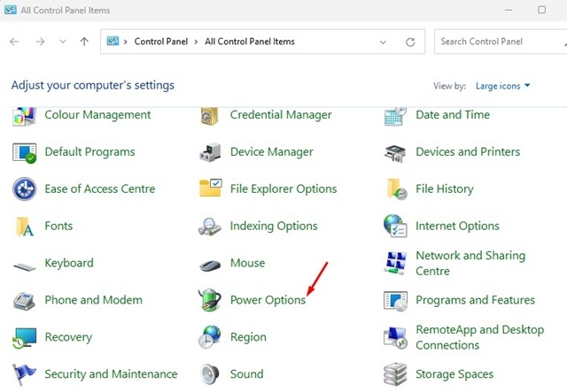Open the Keyboard icon
Screen dimensions: 567x392
[24, 267]
